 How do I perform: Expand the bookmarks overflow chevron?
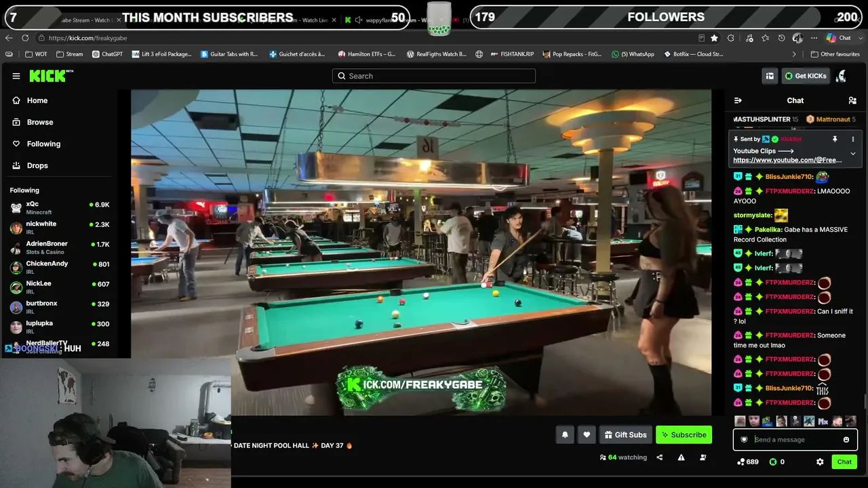click(794, 54)
